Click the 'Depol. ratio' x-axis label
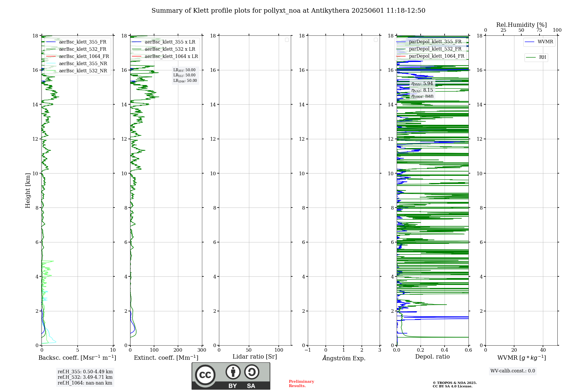The height and width of the screenshot is (392, 577). click(x=432, y=357)
